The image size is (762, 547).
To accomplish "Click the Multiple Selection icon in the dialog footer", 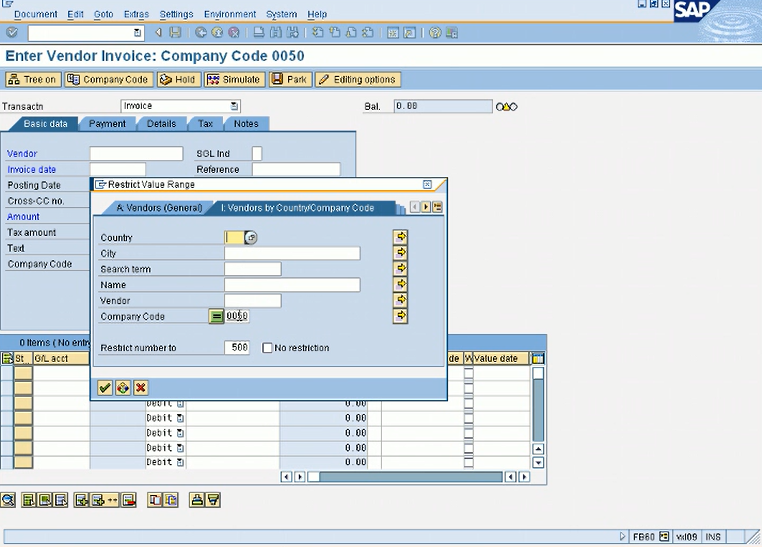I will [122, 388].
